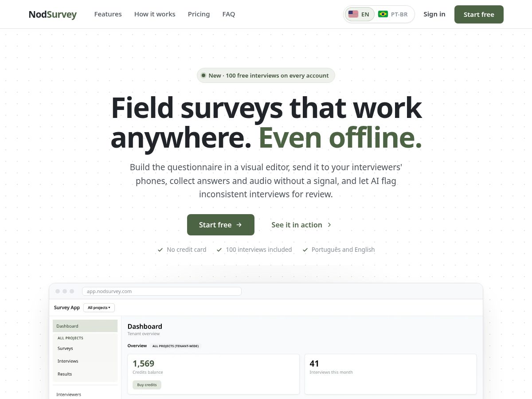Click Start free in the header
Viewport: 532px width, 399px height.
pyautogui.click(x=479, y=14)
